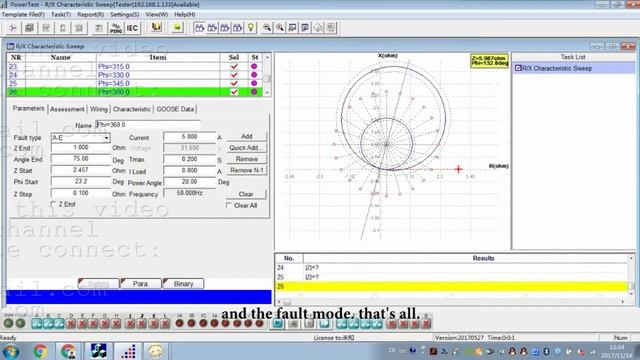This screenshot has height=360, width=640.
Task: Click the Para button
Action: coord(140,283)
